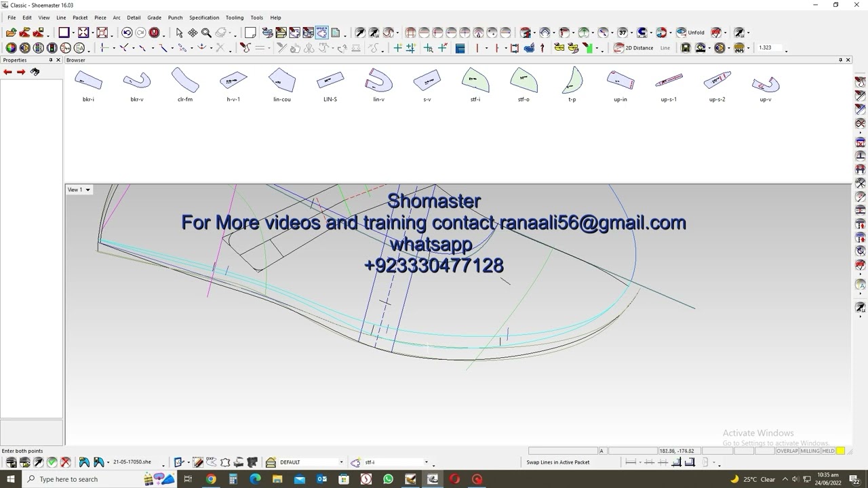The width and height of the screenshot is (868, 488).
Task: Click the green bars icon
Action: pos(587,48)
